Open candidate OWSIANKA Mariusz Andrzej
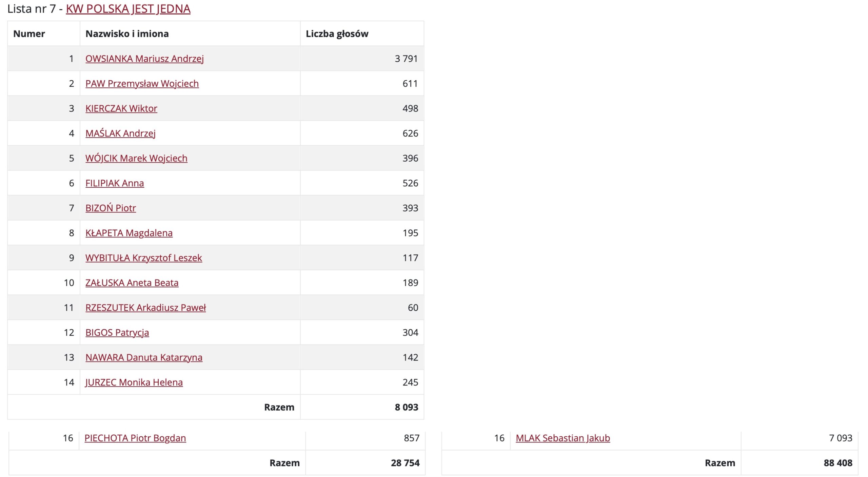Screen dimensions: 868x477 point(144,59)
